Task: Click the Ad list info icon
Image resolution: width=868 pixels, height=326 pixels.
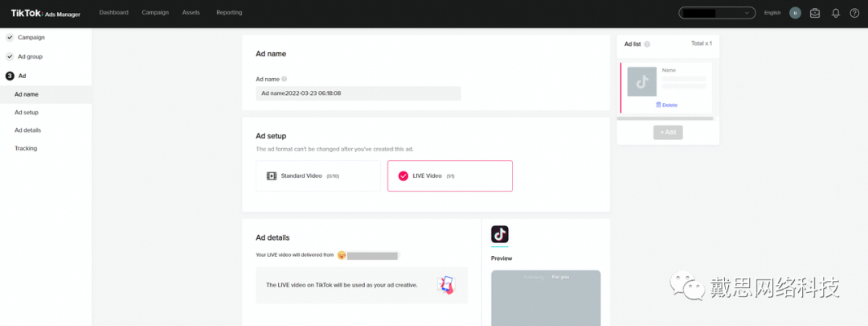Action: click(x=647, y=43)
